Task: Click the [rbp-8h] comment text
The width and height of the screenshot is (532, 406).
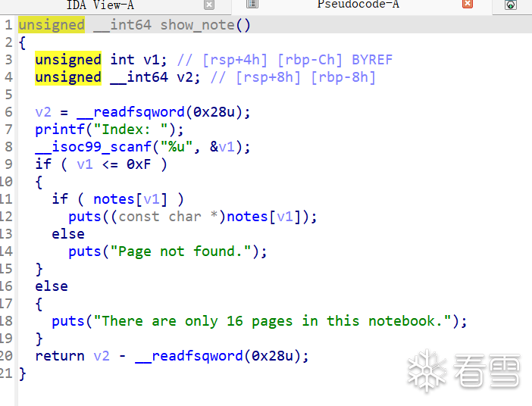Action: tap(343, 77)
